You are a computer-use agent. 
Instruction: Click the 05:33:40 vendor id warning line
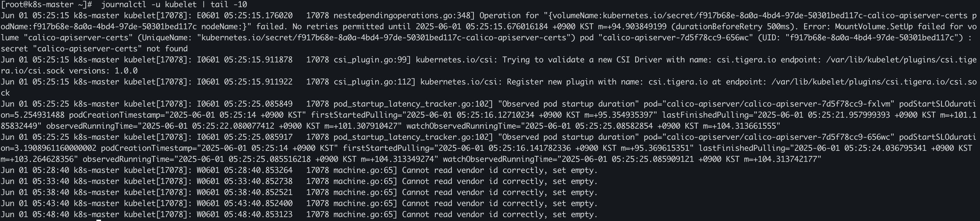(299, 181)
